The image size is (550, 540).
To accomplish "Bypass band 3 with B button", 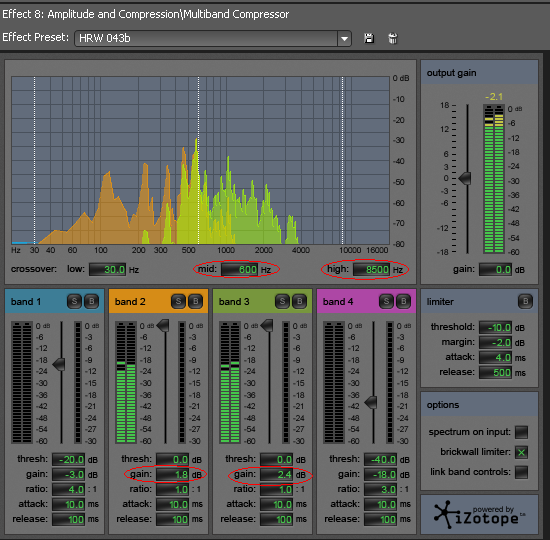I will tap(300, 301).
